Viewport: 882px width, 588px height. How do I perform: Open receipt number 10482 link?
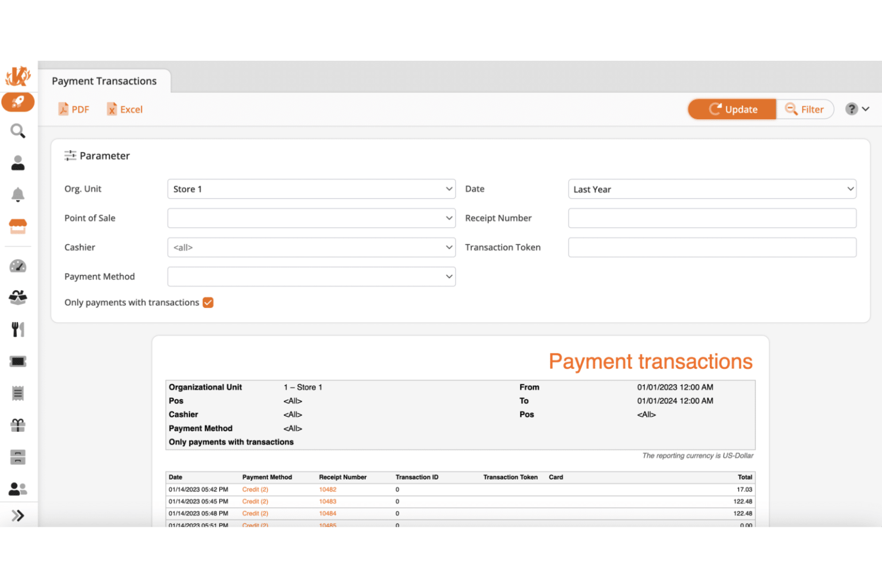[x=328, y=490]
